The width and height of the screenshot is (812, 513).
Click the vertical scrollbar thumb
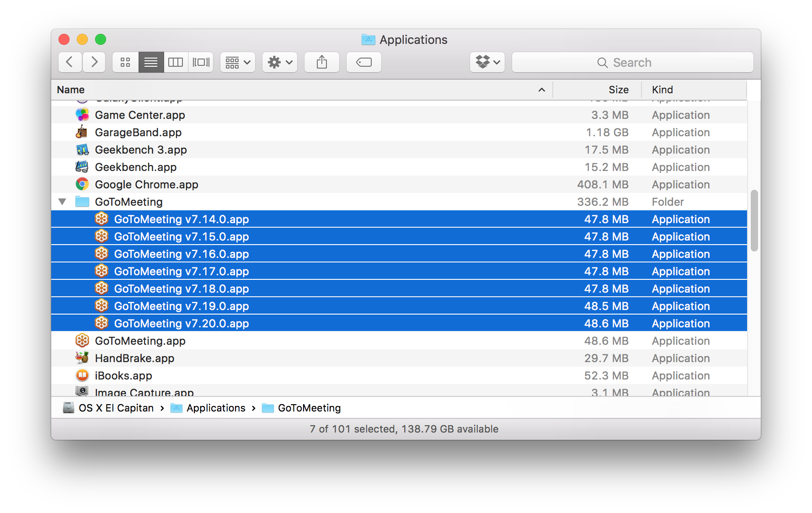point(754,220)
